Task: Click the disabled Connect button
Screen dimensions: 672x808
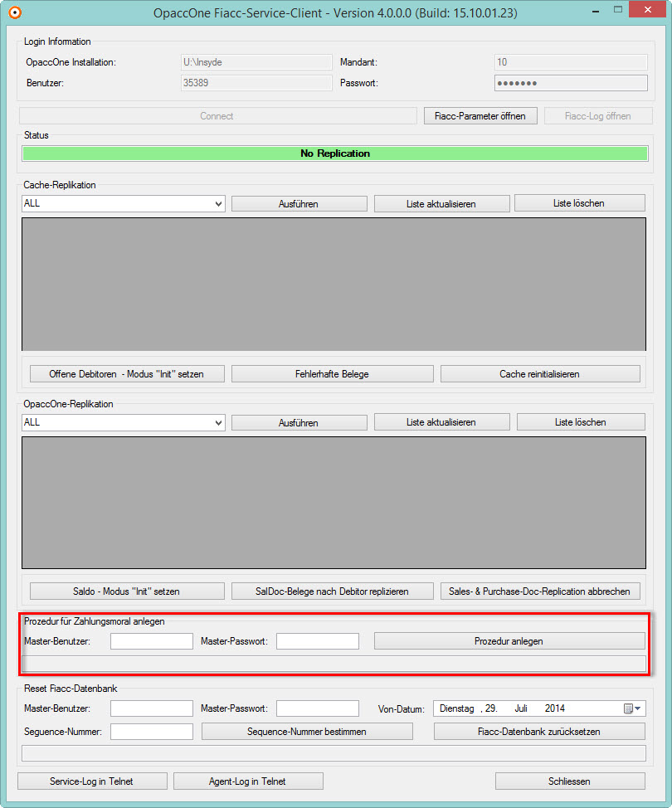Action: coord(217,116)
